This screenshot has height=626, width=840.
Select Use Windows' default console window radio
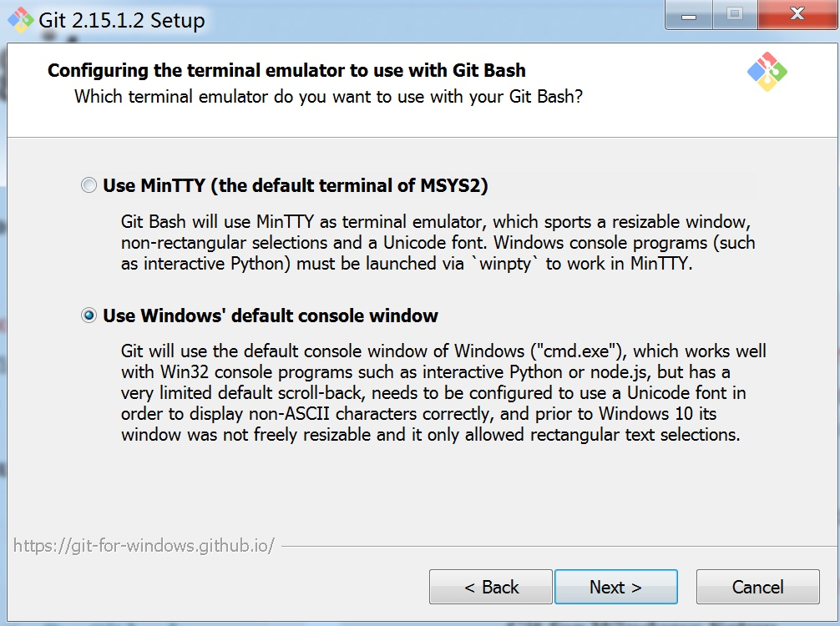point(89,316)
